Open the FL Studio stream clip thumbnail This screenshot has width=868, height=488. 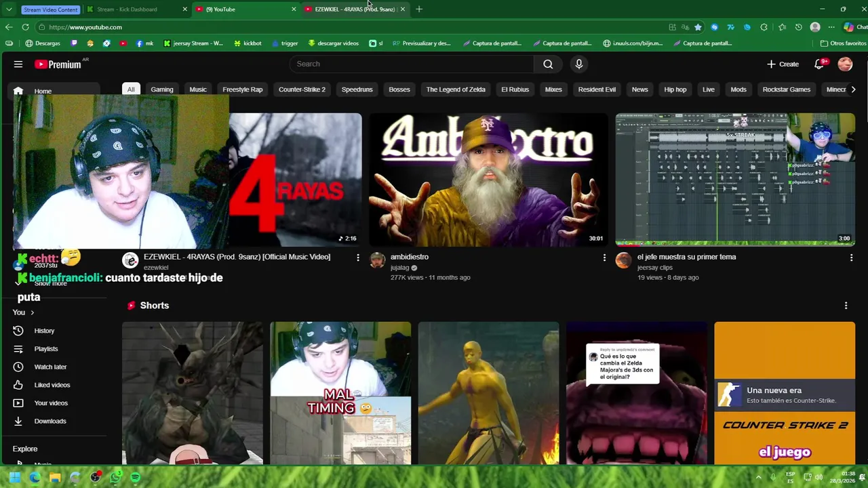click(x=736, y=180)
